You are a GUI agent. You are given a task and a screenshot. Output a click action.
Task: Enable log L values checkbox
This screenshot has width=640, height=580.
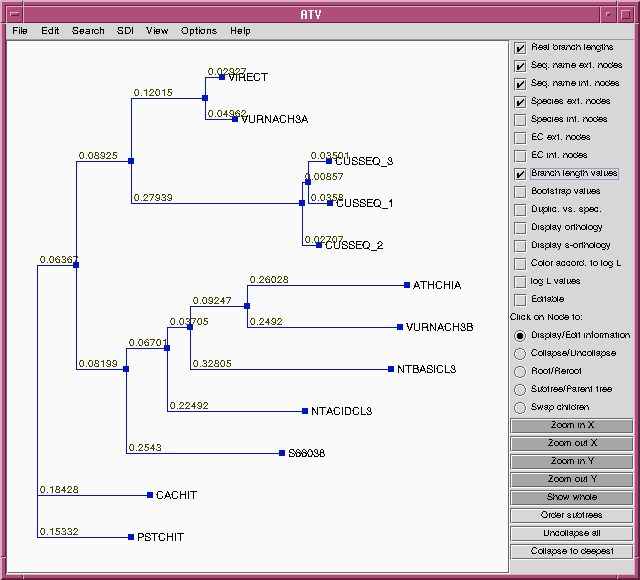click(520, 282)
